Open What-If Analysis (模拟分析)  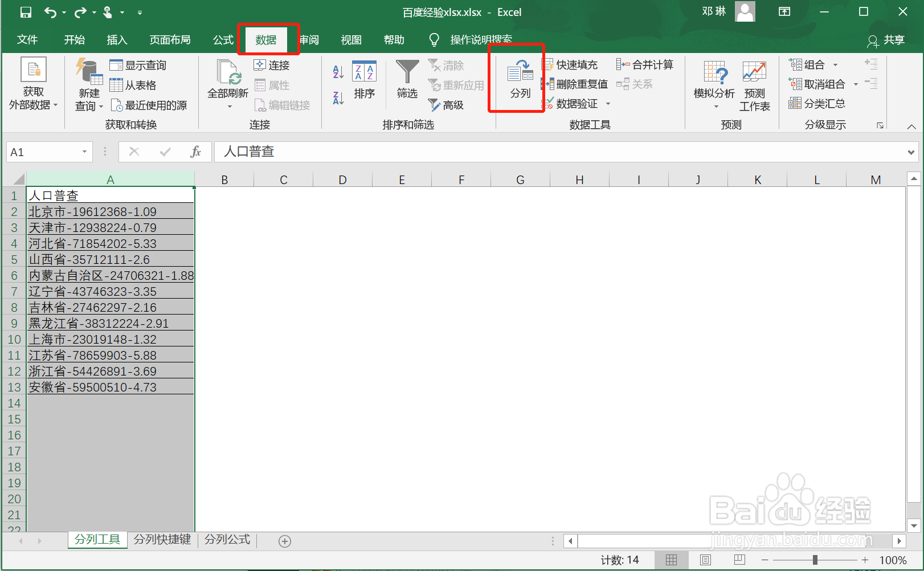pos(714,85)
